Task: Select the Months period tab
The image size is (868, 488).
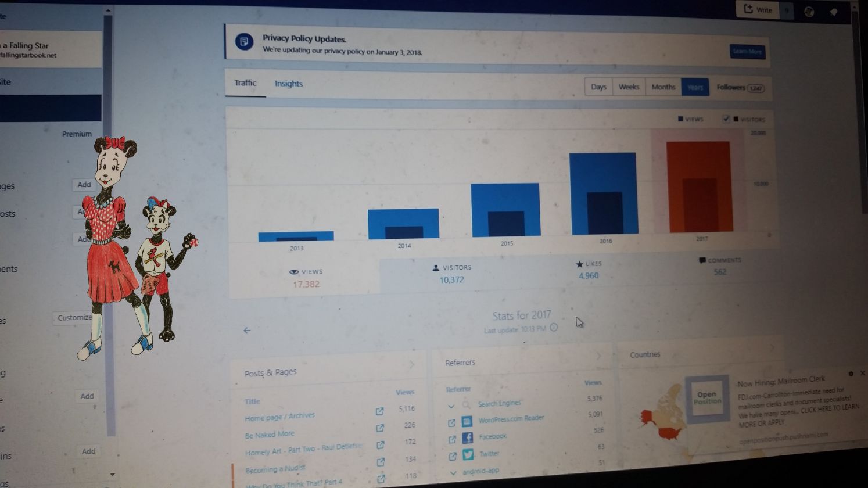Action: pyautogui.click(x=663, y=87)
